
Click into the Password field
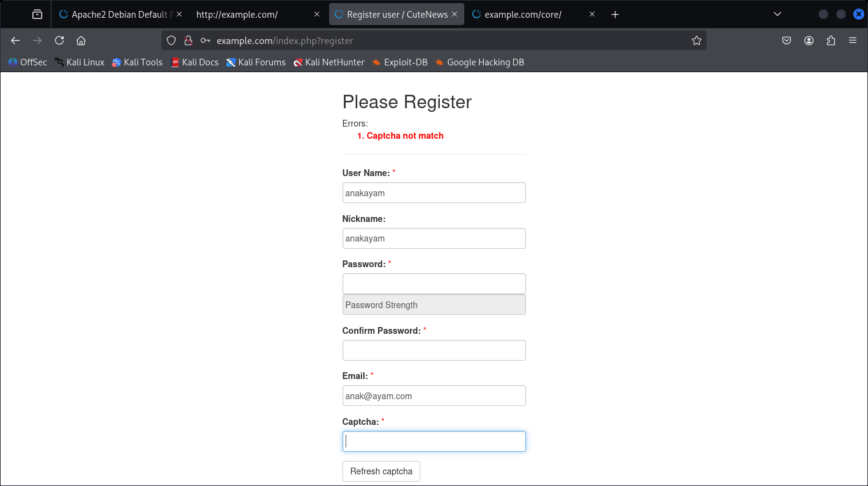[x=434, y=284]
